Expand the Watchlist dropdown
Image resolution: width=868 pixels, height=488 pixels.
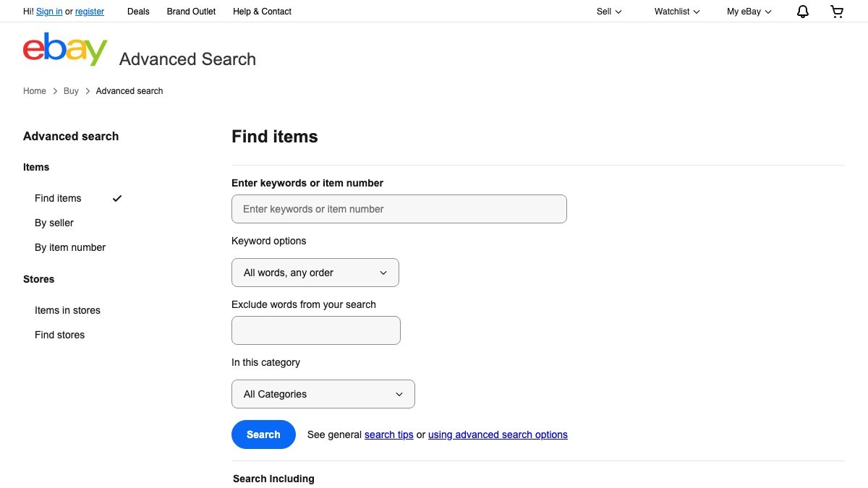(x=677, y=12)
